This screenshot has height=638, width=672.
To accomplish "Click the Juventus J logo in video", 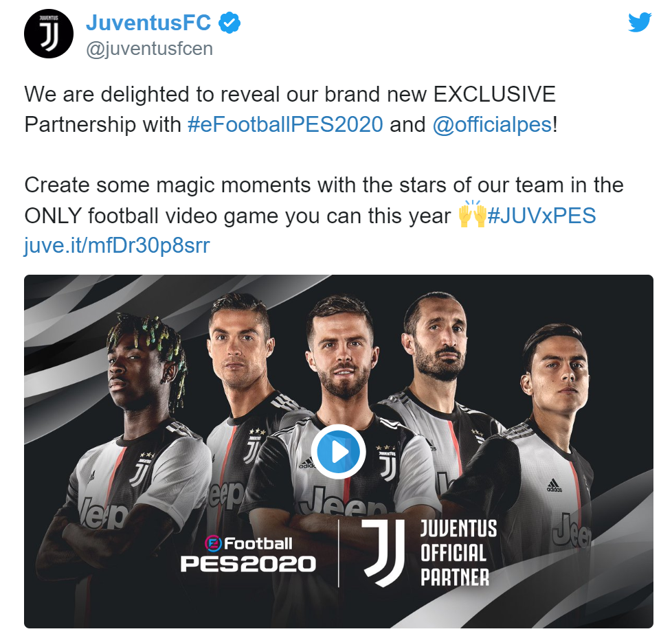I will 384,553.
